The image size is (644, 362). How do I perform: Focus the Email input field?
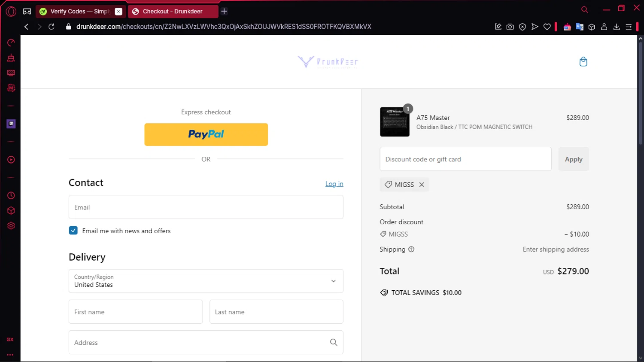pos(206,207)
